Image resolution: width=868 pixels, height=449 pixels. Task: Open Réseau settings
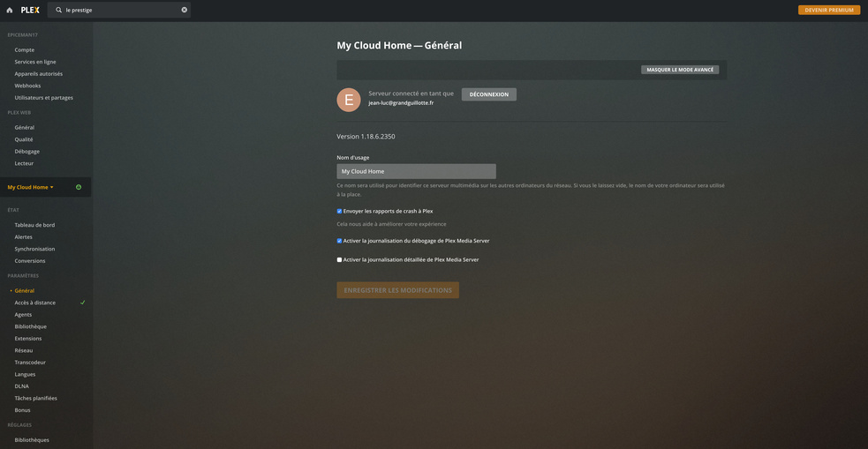click(x=24, y=350)
